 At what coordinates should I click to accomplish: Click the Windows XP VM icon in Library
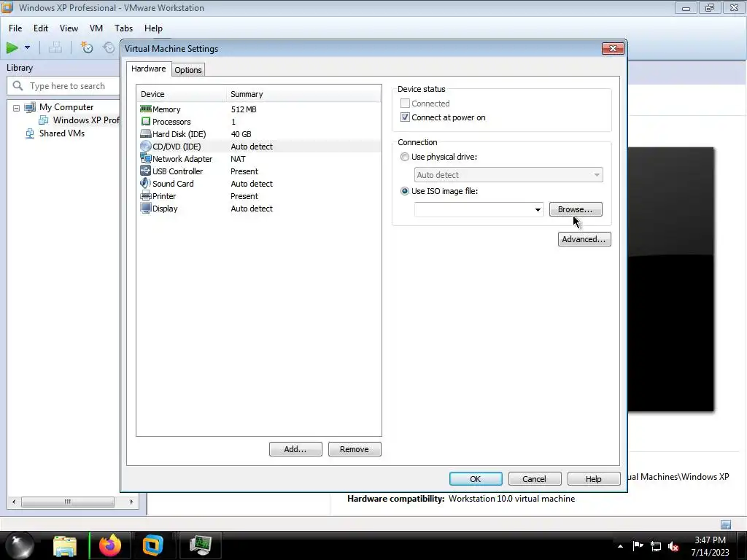point(44,120)
